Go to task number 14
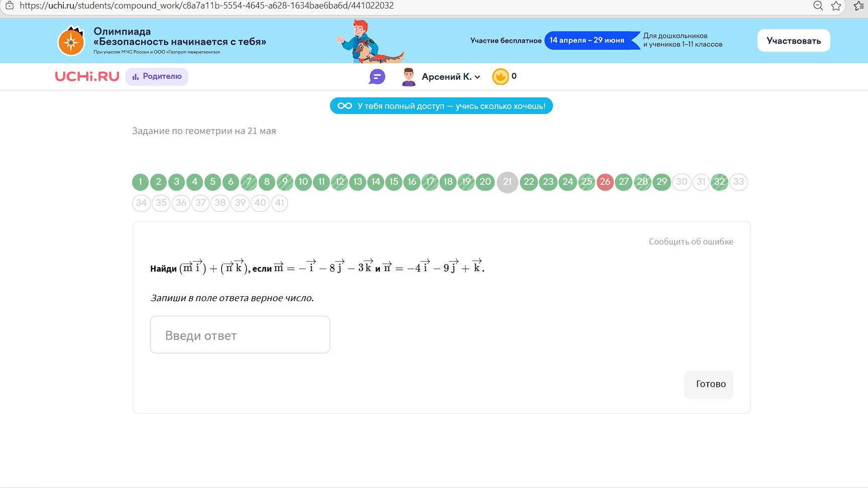868x488 pixels. 376,182
